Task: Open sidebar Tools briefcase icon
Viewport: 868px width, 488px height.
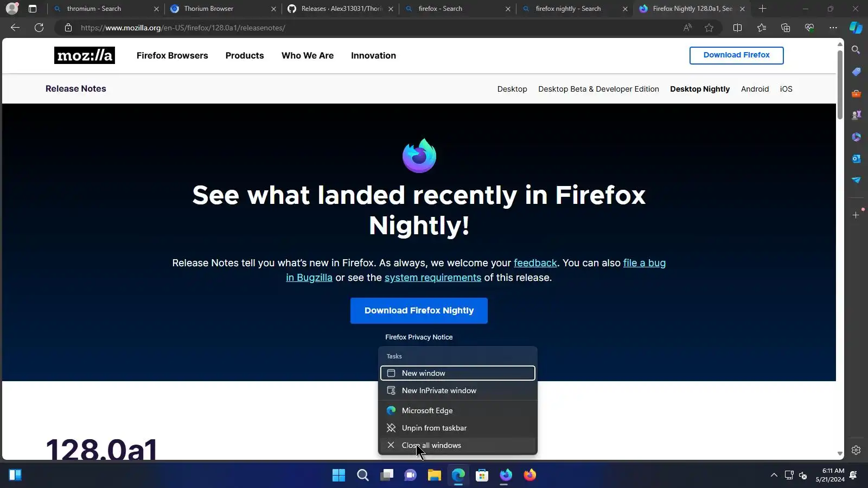Action: (x=856, y=93)
